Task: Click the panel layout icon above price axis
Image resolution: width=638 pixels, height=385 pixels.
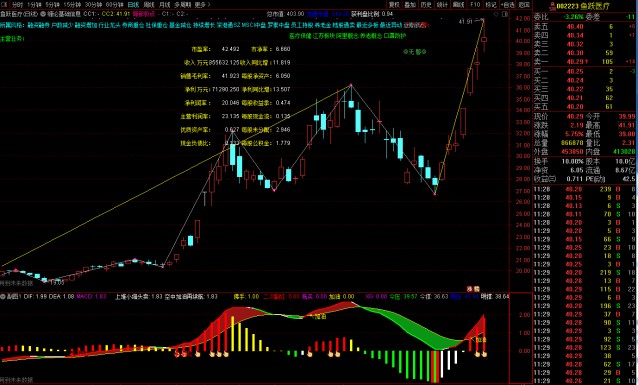Action: pyautogui.click(x=505, y=14)
